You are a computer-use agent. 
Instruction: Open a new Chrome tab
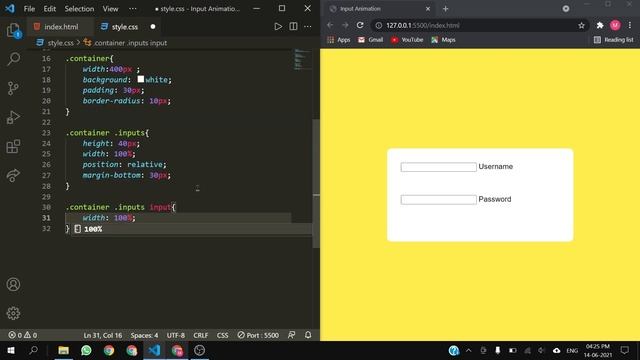pyautogui.click(x=445, y=9)
